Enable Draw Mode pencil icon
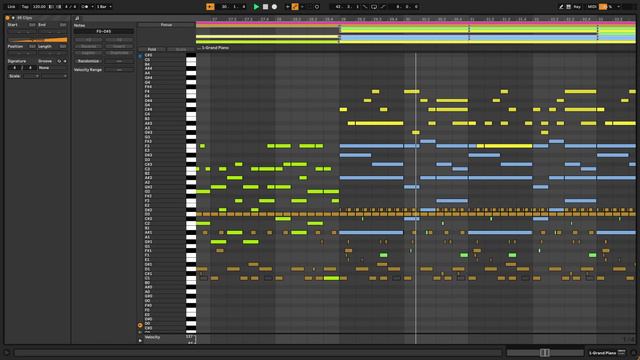This screenshot has height=360, width=640. [x=561, y=7]
